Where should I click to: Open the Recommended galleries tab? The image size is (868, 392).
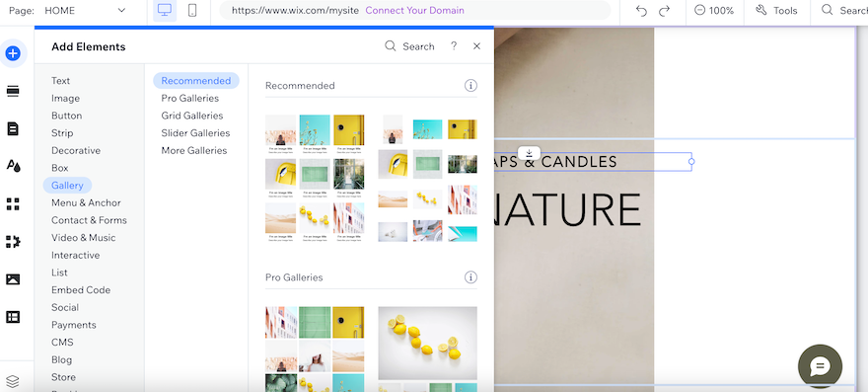tap(196, 80)
